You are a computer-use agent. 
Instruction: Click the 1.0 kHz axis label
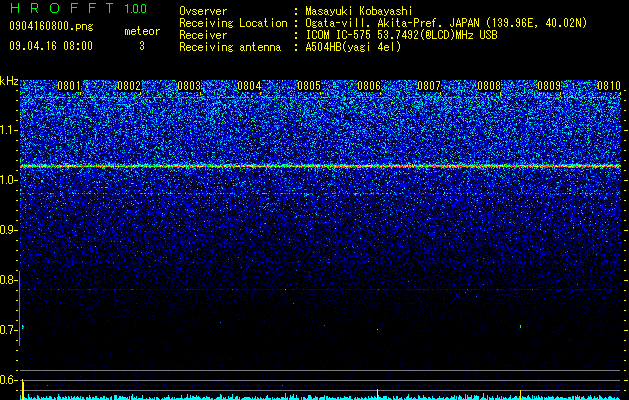pyautogui.click(x=8, y=180)
